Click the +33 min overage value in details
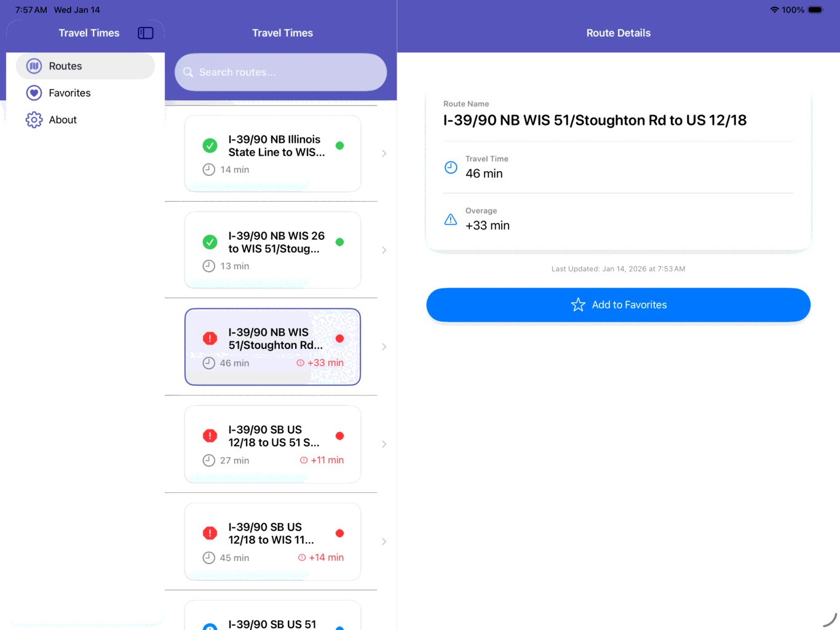 point(488,226)
